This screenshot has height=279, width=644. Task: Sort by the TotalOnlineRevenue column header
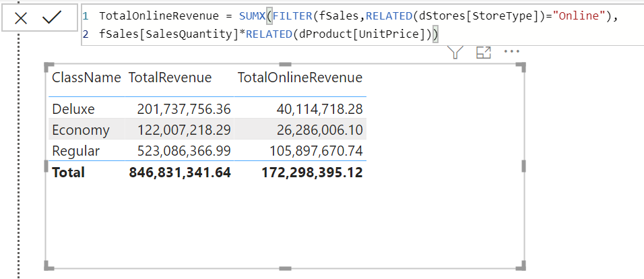click(x=300, y=77)
